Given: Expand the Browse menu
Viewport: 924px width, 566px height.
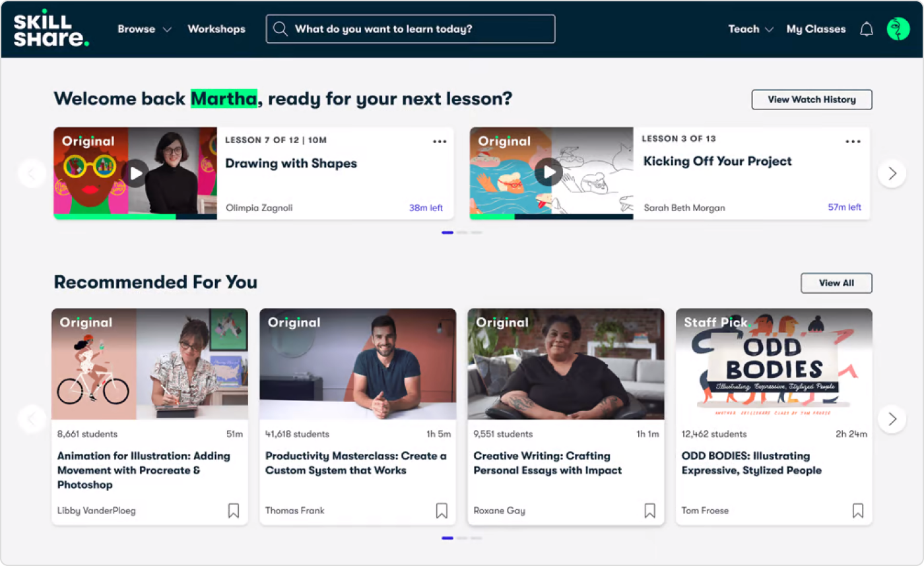Looking at the screenshot, I should 144,29.
